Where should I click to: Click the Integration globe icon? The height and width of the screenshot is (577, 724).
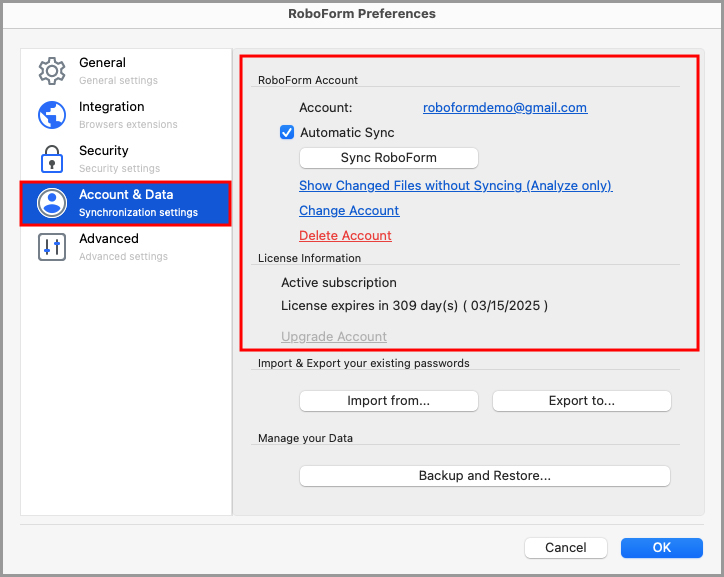pyautogui.click(x=52, y=115)
